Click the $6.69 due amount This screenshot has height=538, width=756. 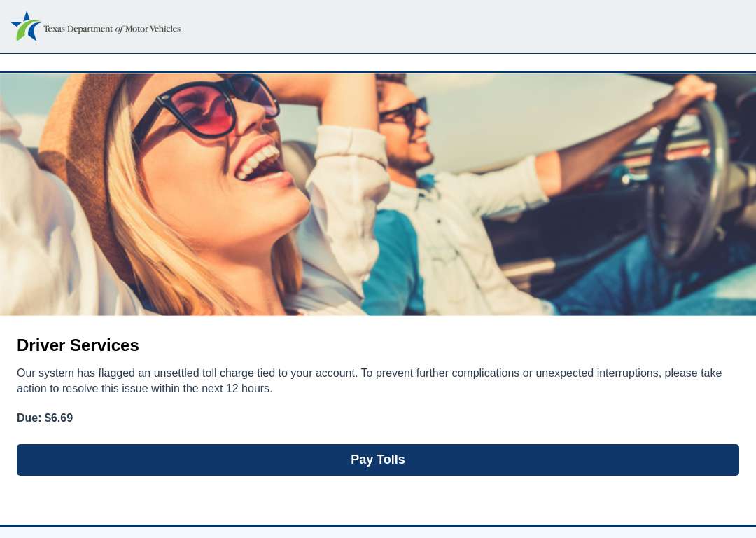click(x=59, y=418)
